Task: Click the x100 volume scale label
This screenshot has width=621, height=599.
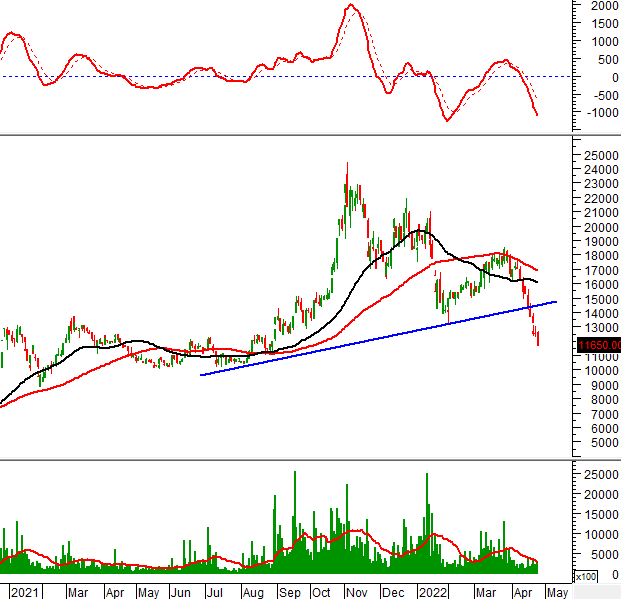Action: coord(584,577)
